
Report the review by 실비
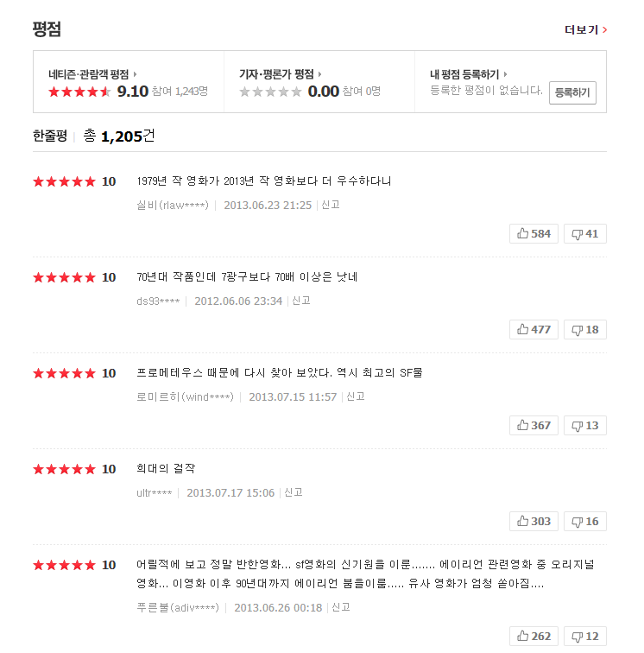pos(331,206)
